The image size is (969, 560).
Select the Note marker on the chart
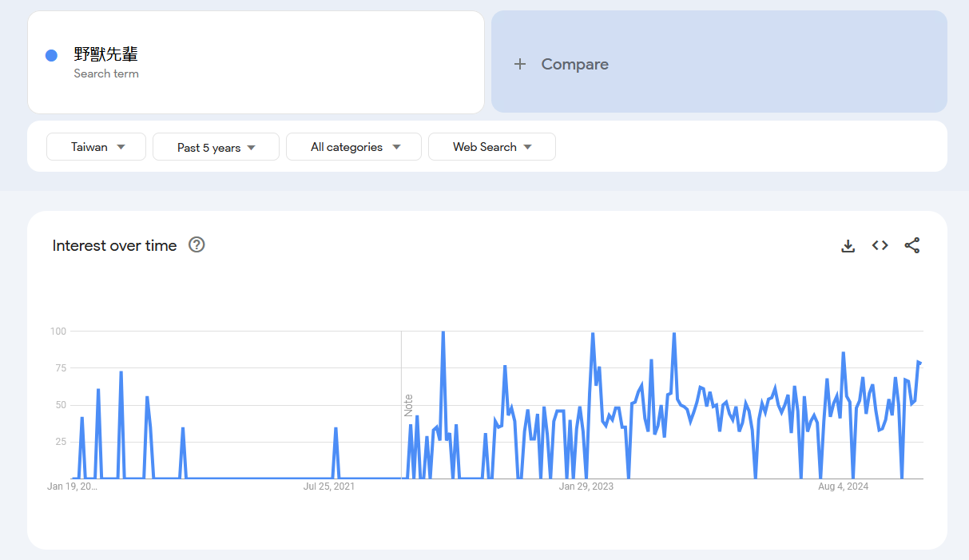(408, 405)
